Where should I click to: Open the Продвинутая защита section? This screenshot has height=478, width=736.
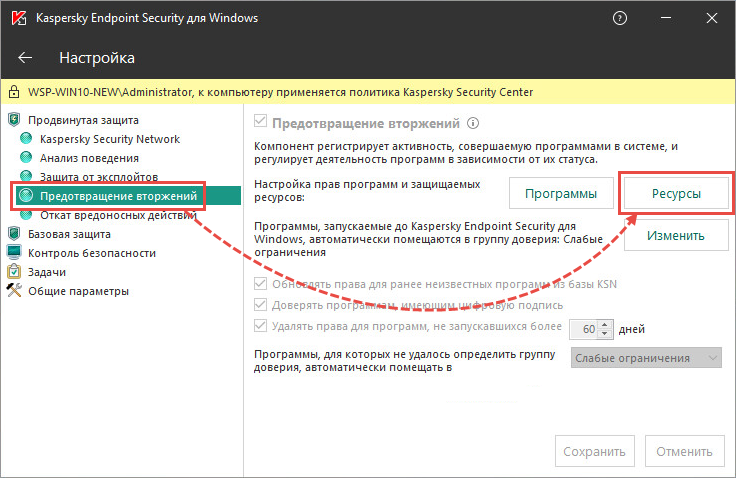pos(83,120)
